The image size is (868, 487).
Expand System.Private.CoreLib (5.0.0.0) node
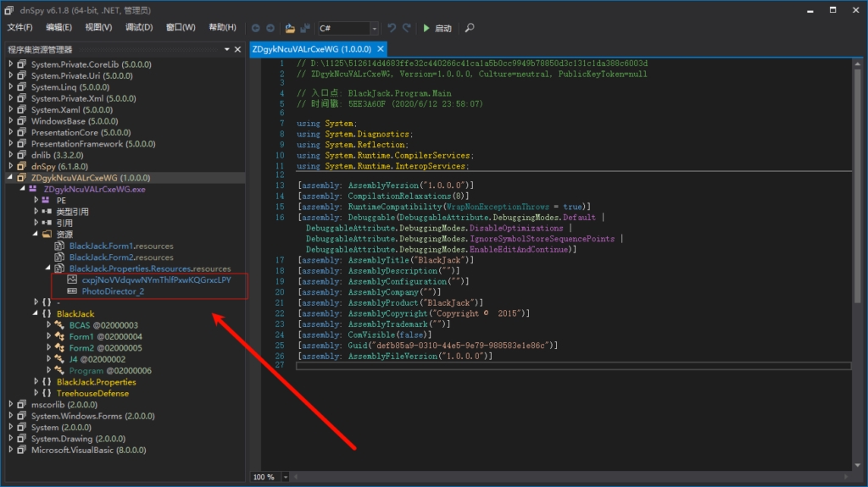pyautogui.click(x=10, y=64)
